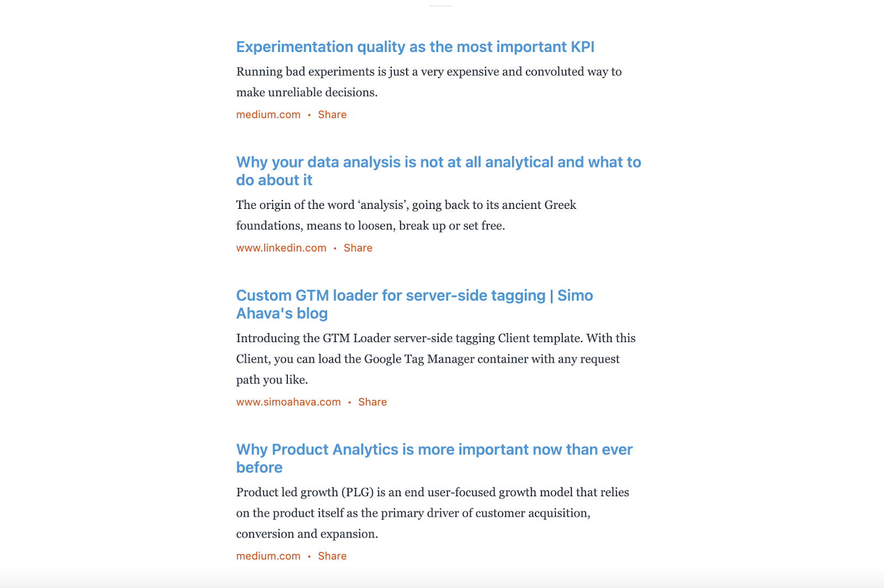Visit medium.com link under the Experimentation quality article
Image resolution: width=884 pixels, height=588 pixels.
(268, 114)
